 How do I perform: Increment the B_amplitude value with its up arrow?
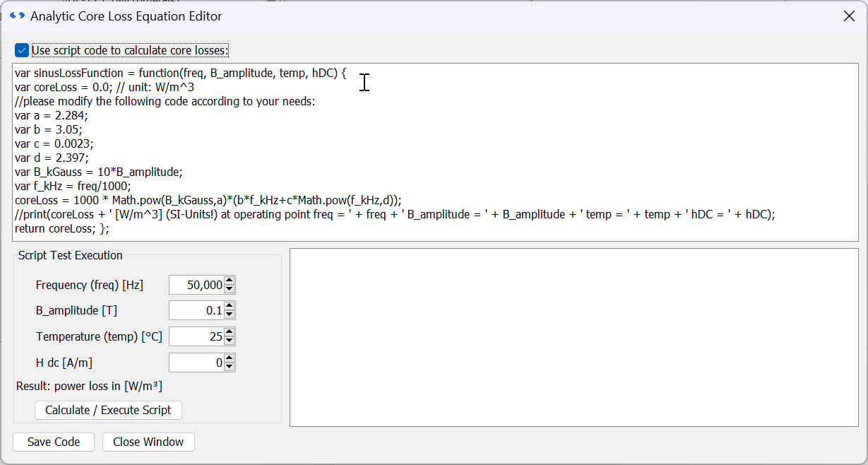pyautogui.click(x=230, y=307)
